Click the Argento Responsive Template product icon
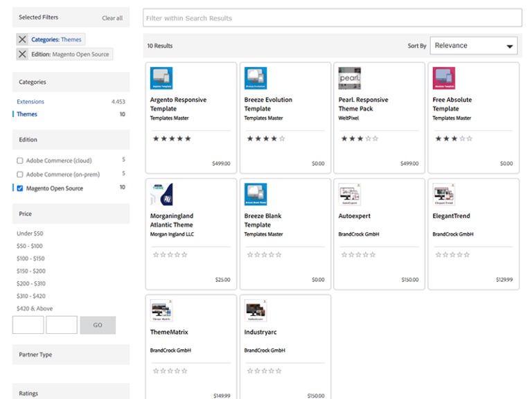Image resolution: width=532 pixels, height=399 pixels. pyautogui.click(x=161, y=78)
